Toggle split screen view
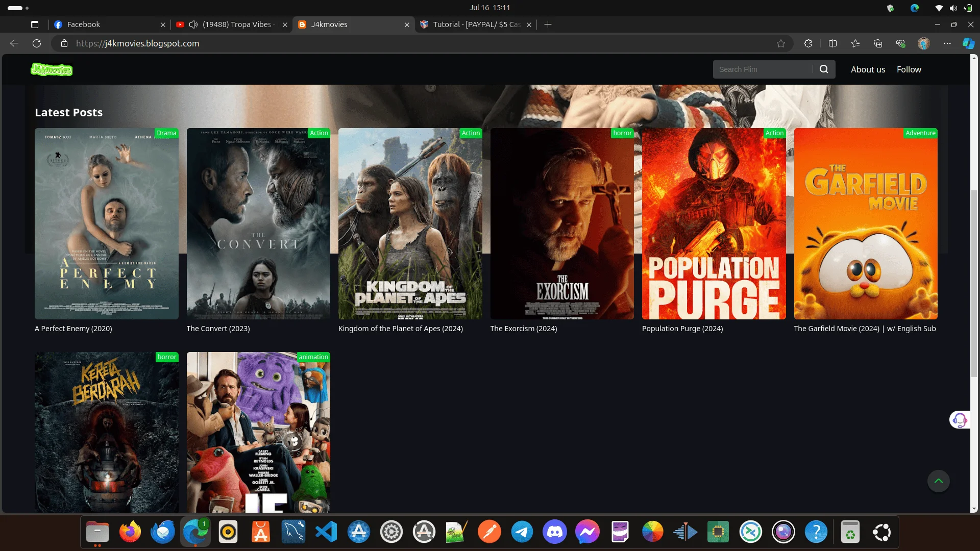Image resolution: width=980 pixels, height=551 pixels. click(x=833, y=43)
